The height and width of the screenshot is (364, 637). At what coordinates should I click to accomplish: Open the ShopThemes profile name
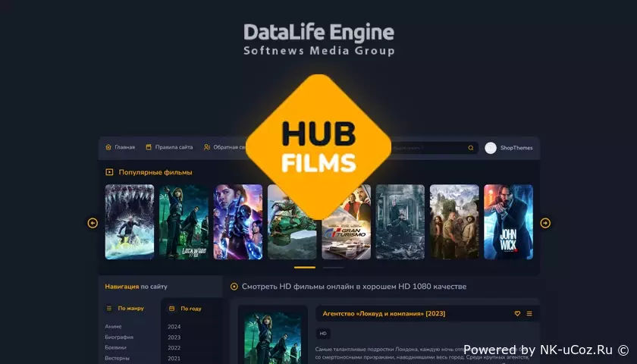[x=516, y=148]
